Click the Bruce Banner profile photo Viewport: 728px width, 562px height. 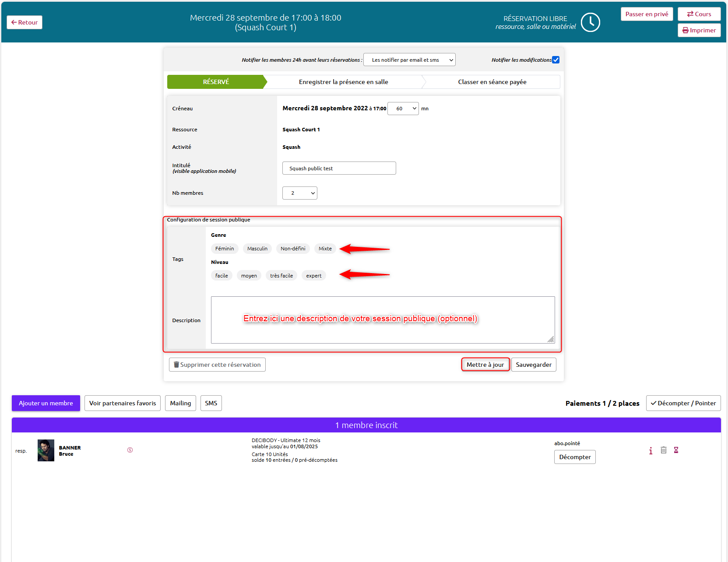click(x=46, y=450)
